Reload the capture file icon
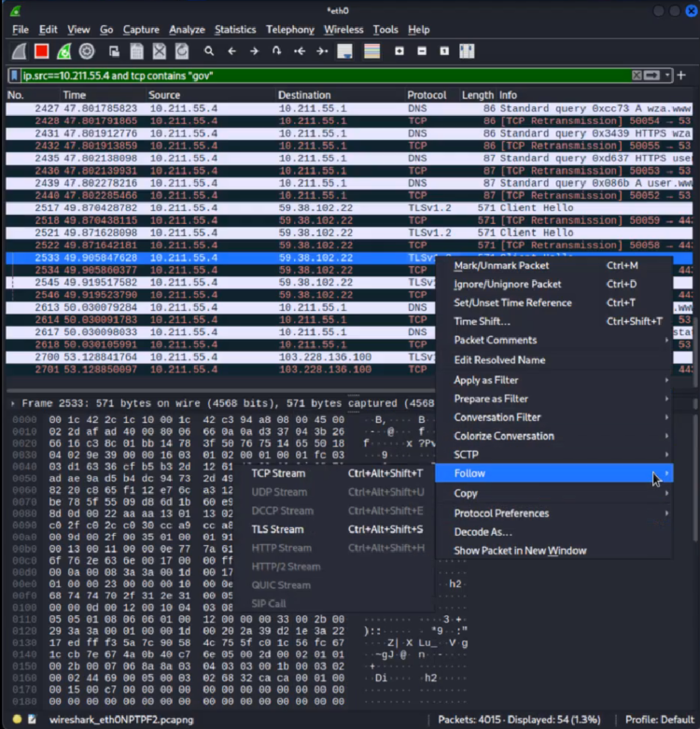 182,51
